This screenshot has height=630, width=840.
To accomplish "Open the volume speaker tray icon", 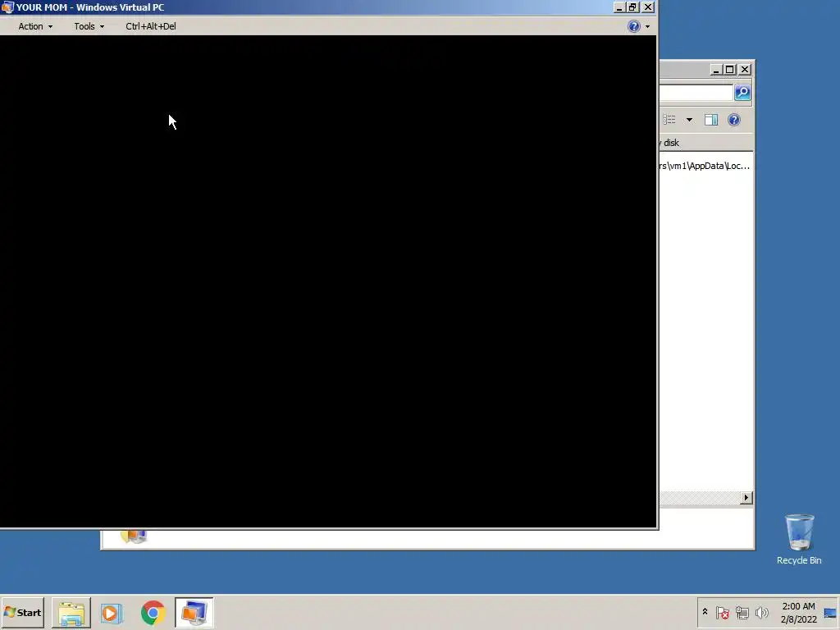I will (x=761, y=612).
